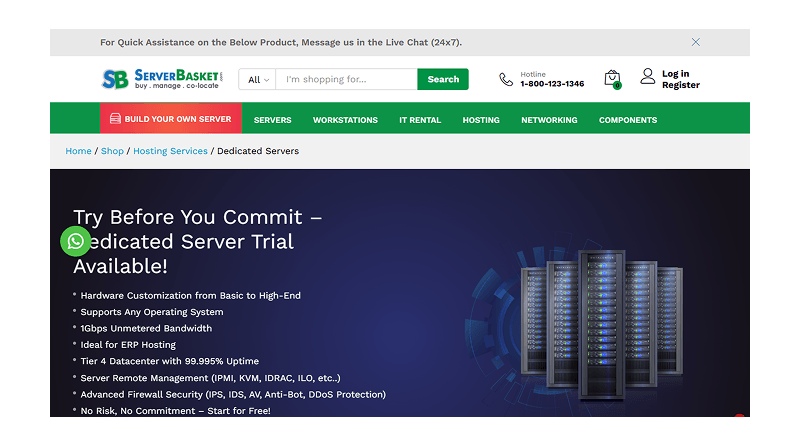800x445 pixels.
Task: Open the Workstations menu
Action: point(345,120)
